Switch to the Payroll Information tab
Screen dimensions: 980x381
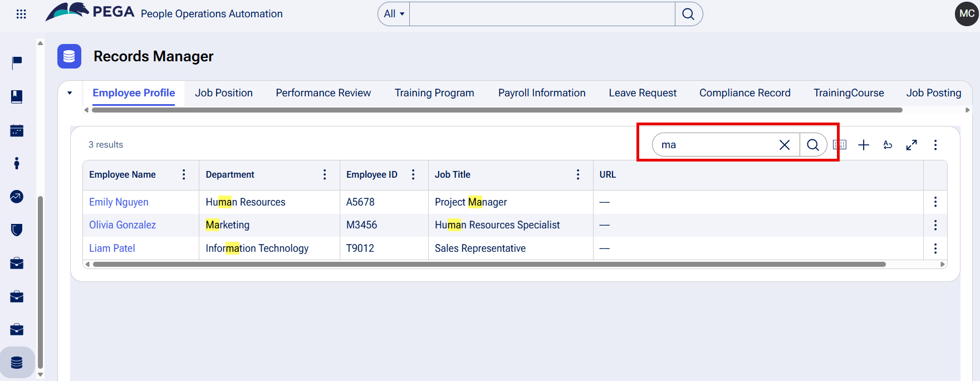(x=541, y=93)
